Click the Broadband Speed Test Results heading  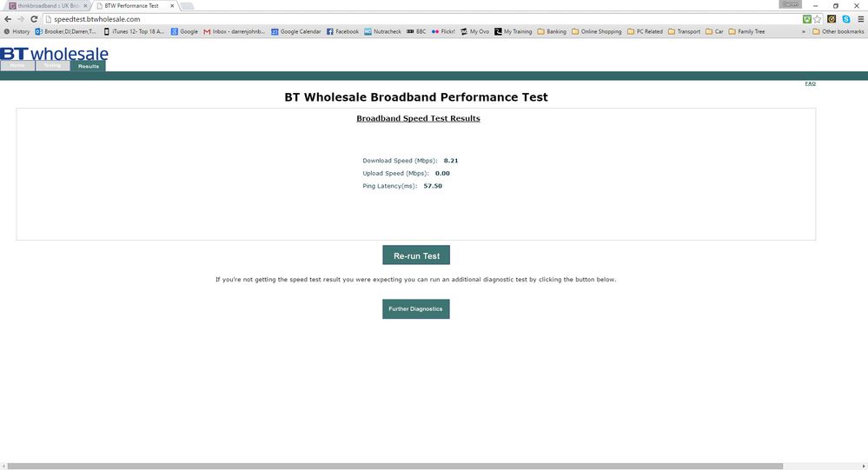click(x=418, y=118)
